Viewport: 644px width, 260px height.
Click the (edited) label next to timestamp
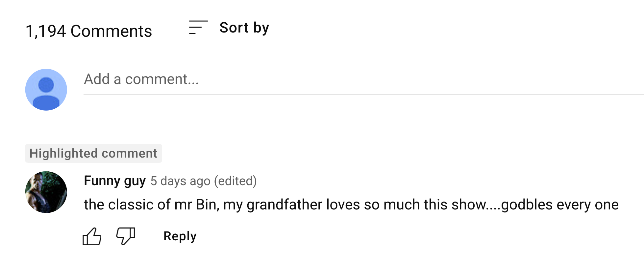click(x=235, y=181)
